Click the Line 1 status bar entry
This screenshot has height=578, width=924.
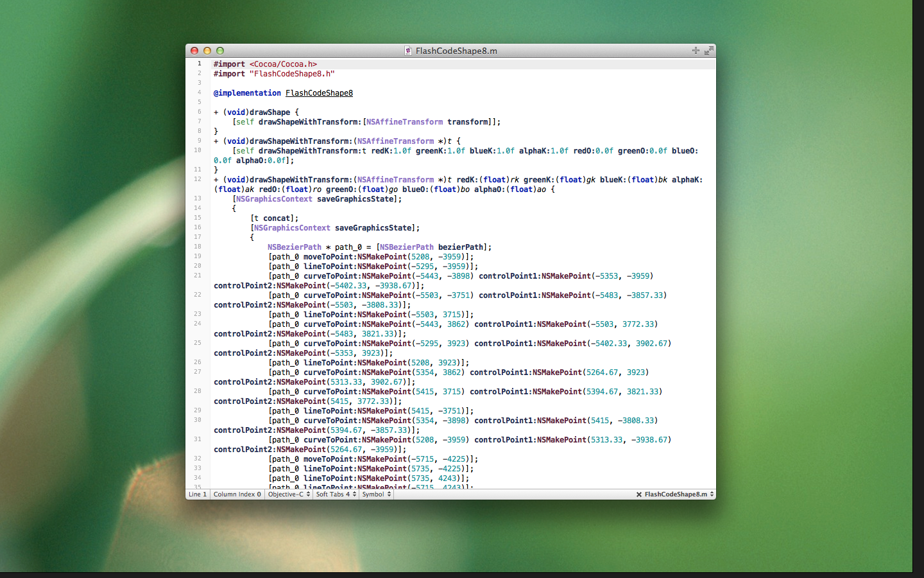[x=198, y=495]
